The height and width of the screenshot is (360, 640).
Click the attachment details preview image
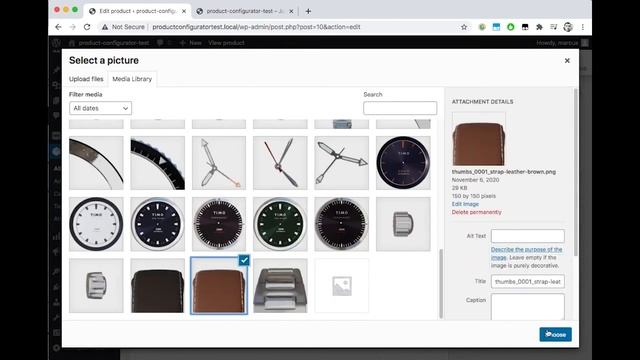click(479, 139)
